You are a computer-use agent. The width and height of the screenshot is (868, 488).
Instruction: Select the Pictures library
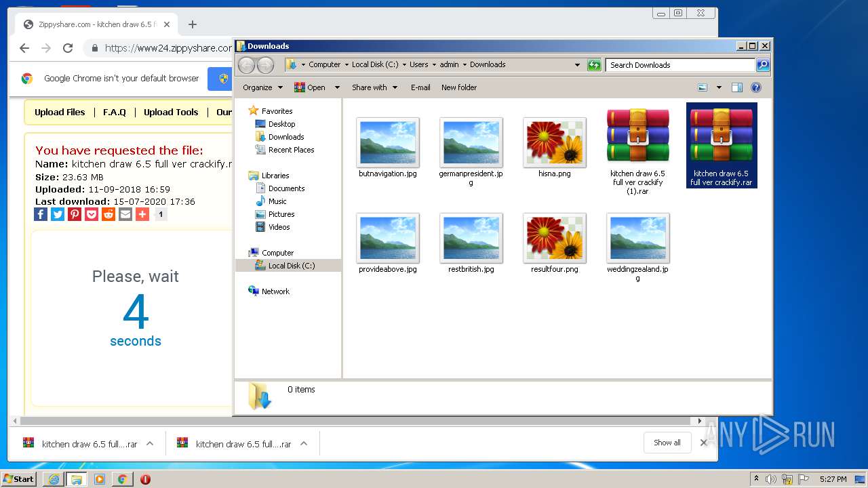(281, 214)
